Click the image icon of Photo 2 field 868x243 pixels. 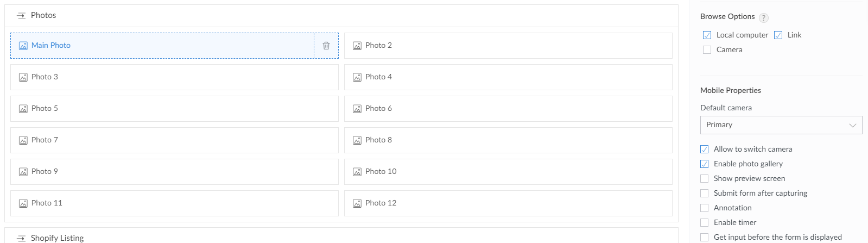(357, 46)
